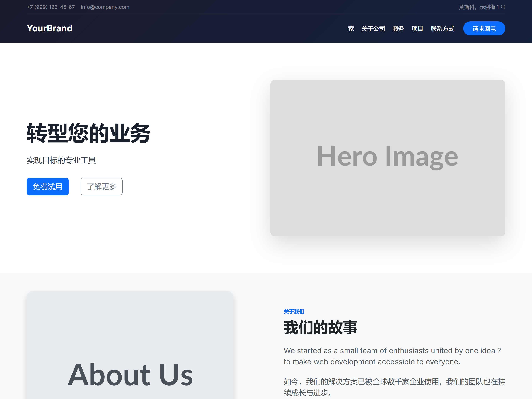Click the subtitle 实现目标的专业工具
The height and width of the screenshot is (399, 532).
click(x=61, y=160)
